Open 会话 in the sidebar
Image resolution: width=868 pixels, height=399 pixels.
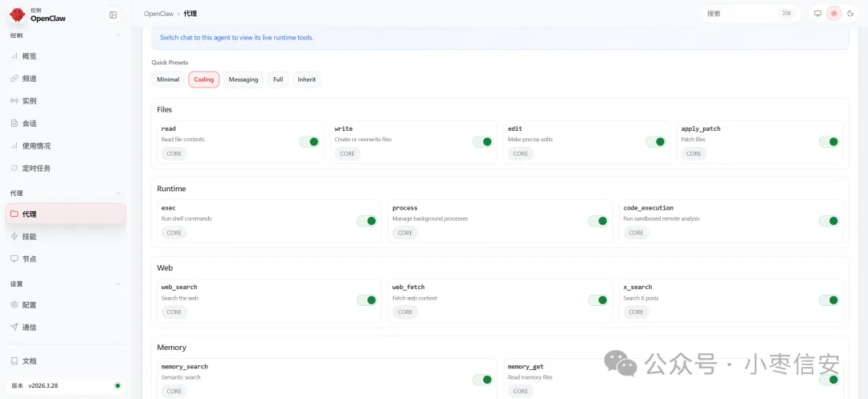click(65, 124)
